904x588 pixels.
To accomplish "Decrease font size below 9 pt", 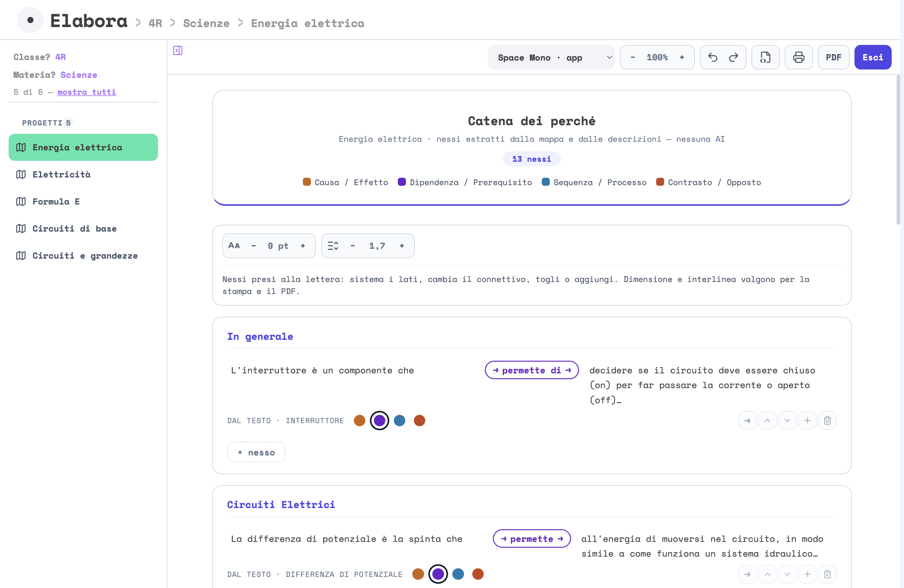I will (x=254, y=246).
